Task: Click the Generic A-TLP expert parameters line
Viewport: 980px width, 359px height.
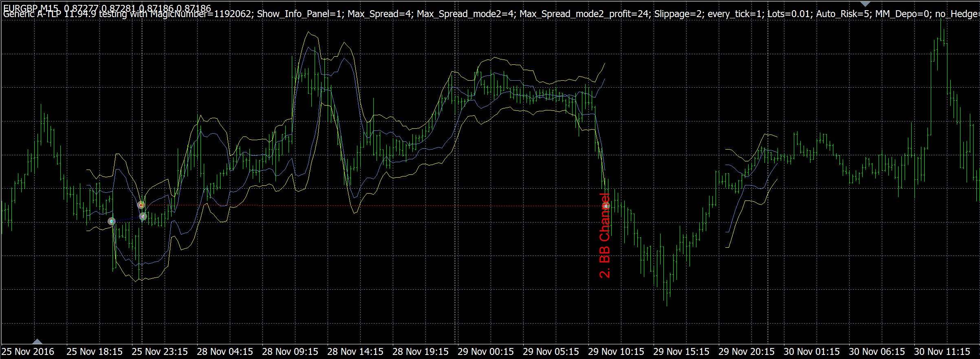Action: coord(491,14)
